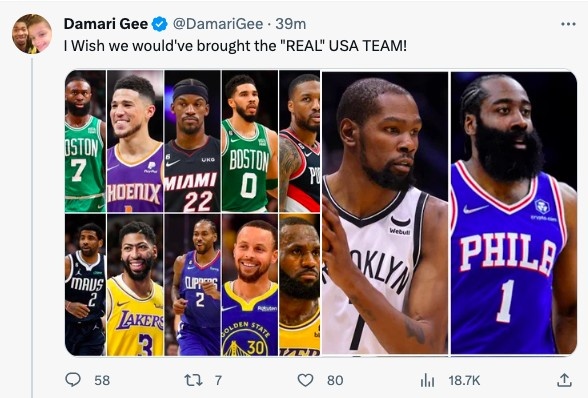Screen dimensions: 588x398
Task: Open the reply speech bubble icon
Action: point(73,380)
